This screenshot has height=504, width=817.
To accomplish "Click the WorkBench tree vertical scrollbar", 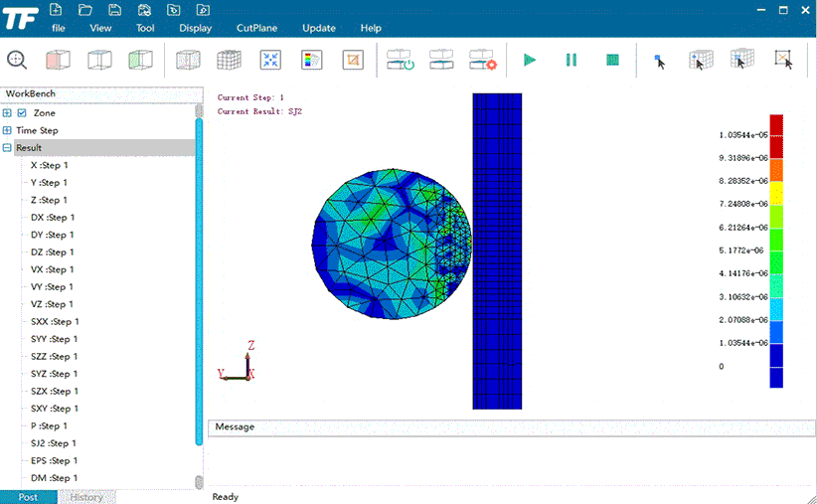I will (199, 281).
